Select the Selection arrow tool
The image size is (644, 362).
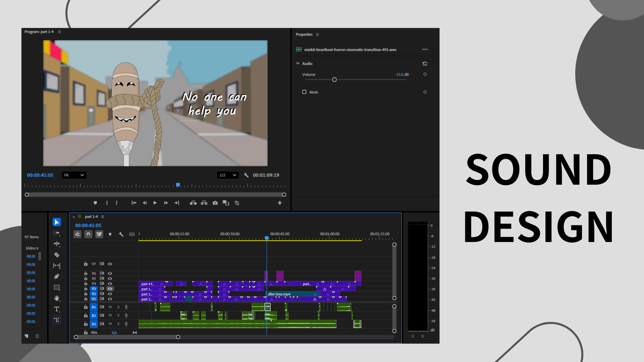point(57,222)
